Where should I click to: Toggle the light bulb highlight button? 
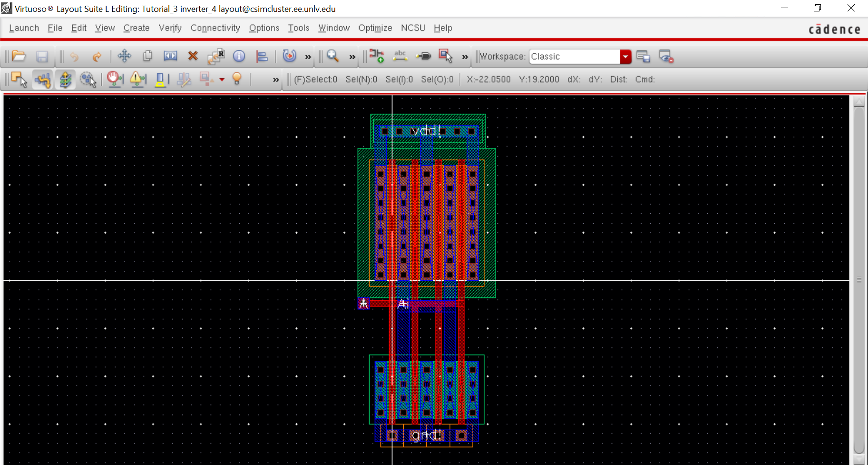click(x=237, y=79)
